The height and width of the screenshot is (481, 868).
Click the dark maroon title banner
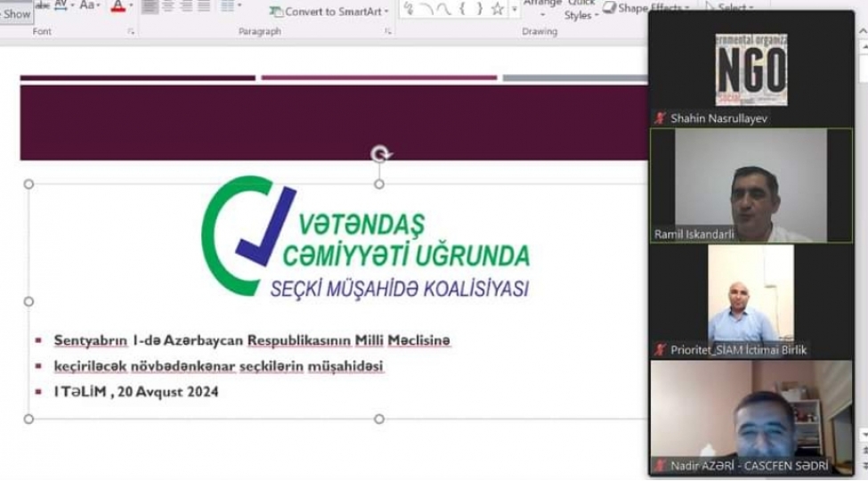click(x=334, y=122)
